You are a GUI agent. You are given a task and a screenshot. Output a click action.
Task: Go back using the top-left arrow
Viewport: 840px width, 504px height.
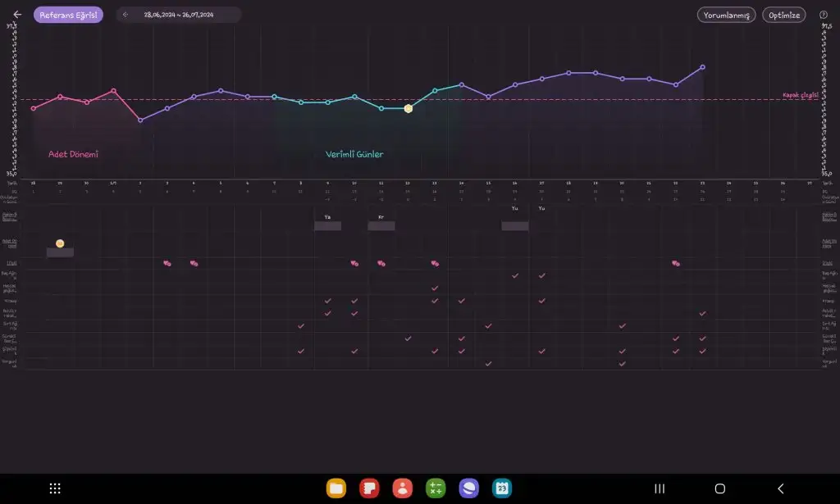[x=17, y=15]
